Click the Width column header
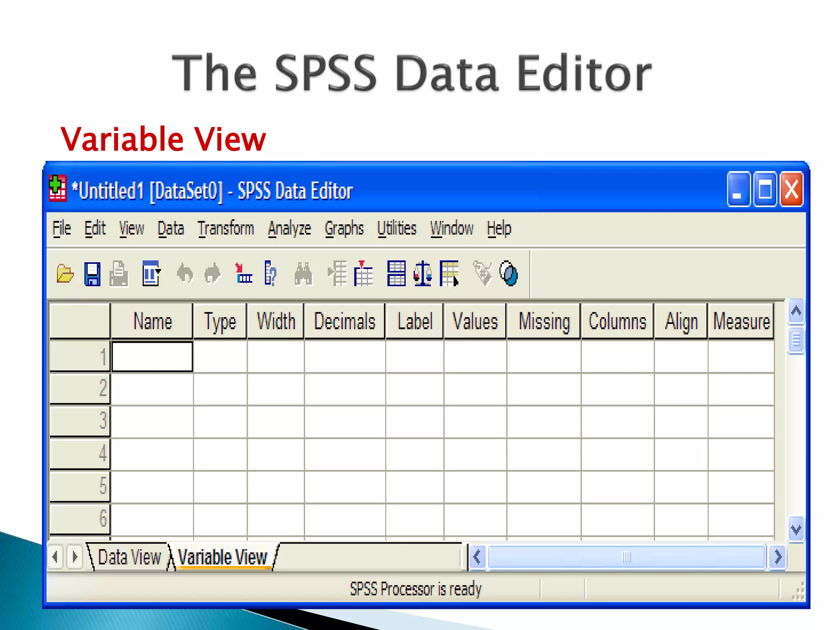The width and height of the screenshot is (840, 630). [276, 321]
